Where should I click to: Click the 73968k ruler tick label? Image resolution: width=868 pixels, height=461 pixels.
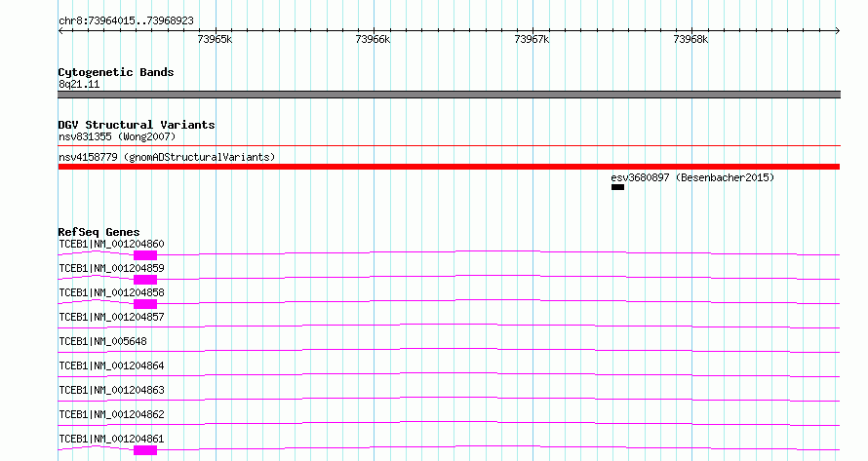pyautogui.click(x=690, y=39)
